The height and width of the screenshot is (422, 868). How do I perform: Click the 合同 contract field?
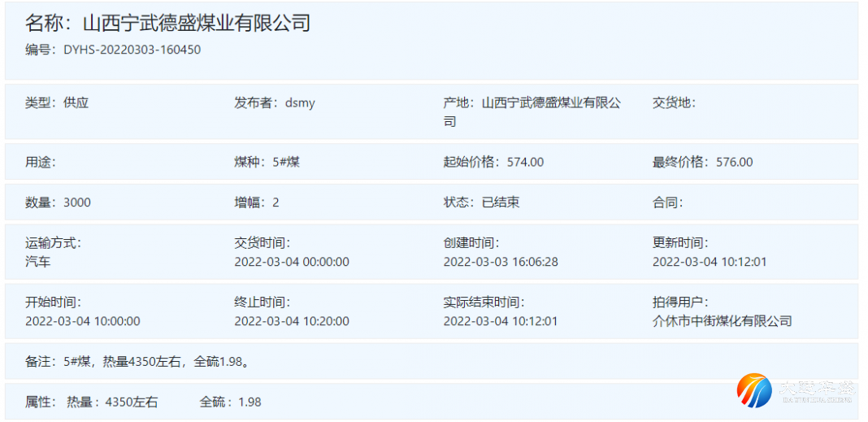(x=667, y=202)
